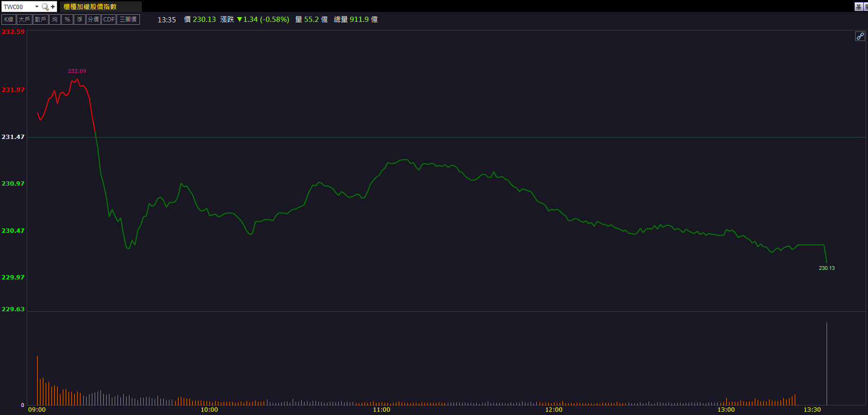Open the 分價 price distribution view

[93, 20]
